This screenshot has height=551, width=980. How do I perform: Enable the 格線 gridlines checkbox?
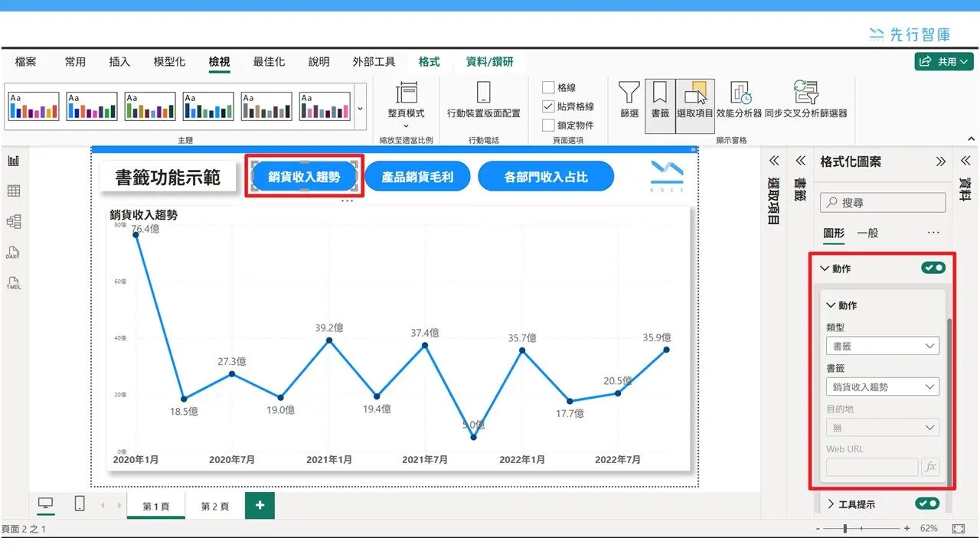[x=548, y=88]
